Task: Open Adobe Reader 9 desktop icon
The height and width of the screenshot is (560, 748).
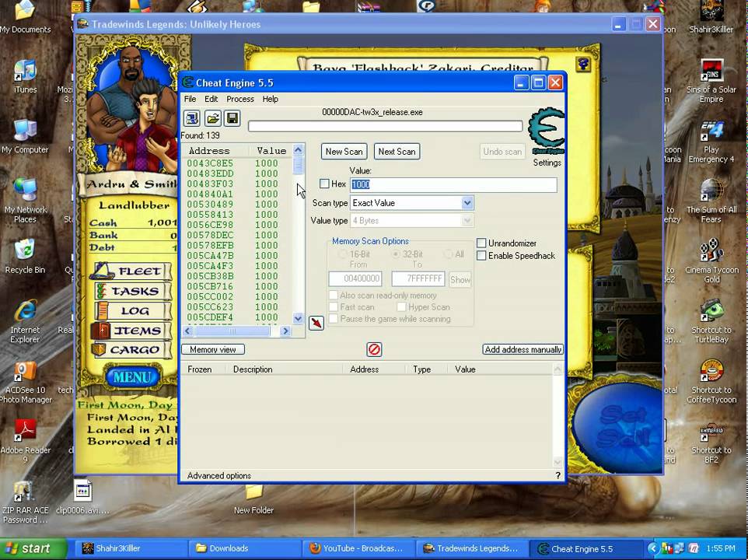Action: (x=25, y=442)
